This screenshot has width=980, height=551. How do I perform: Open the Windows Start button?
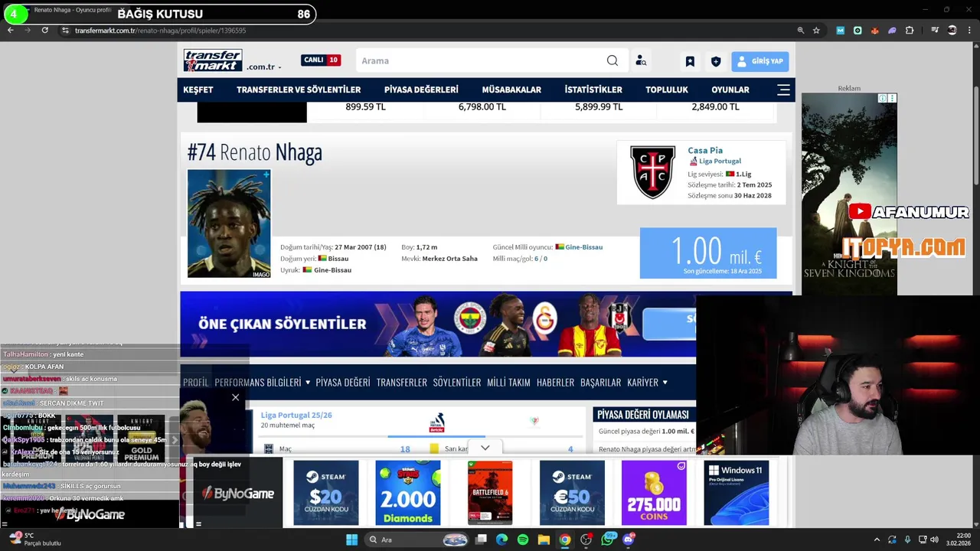351,540
